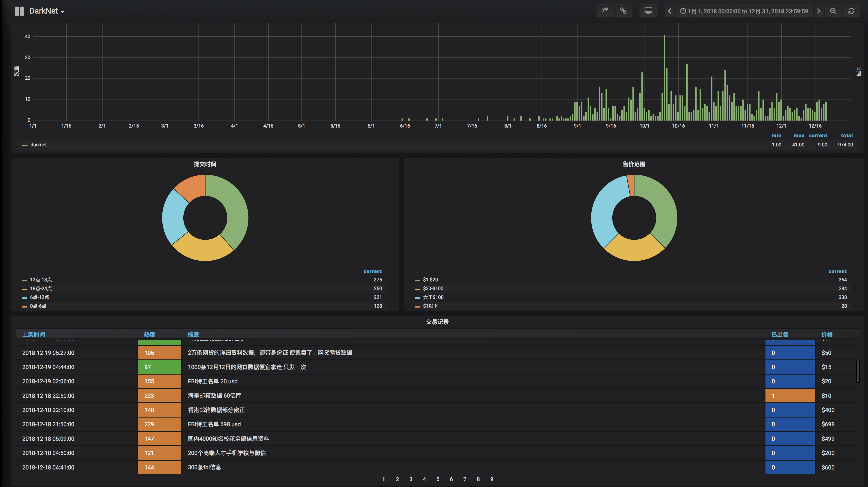Viewport: 868px width, 487px height.
Task: Zoom out time range with magnifier icon
Action: click(x=833, y=11)
